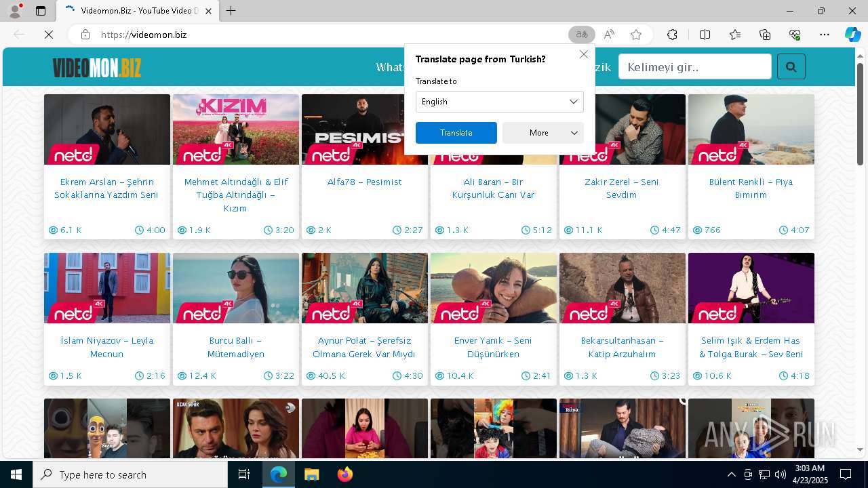Image resolution: width=868 pixels, height=488 pixels.
Task: Click the scrollbar down arrow
Action: click(860, 450)
